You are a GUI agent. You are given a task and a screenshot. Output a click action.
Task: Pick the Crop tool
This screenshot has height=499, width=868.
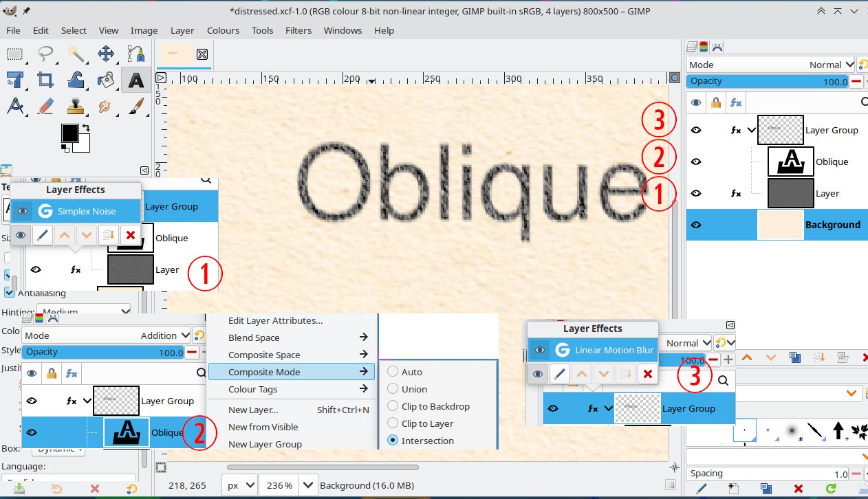pos(45,80)
